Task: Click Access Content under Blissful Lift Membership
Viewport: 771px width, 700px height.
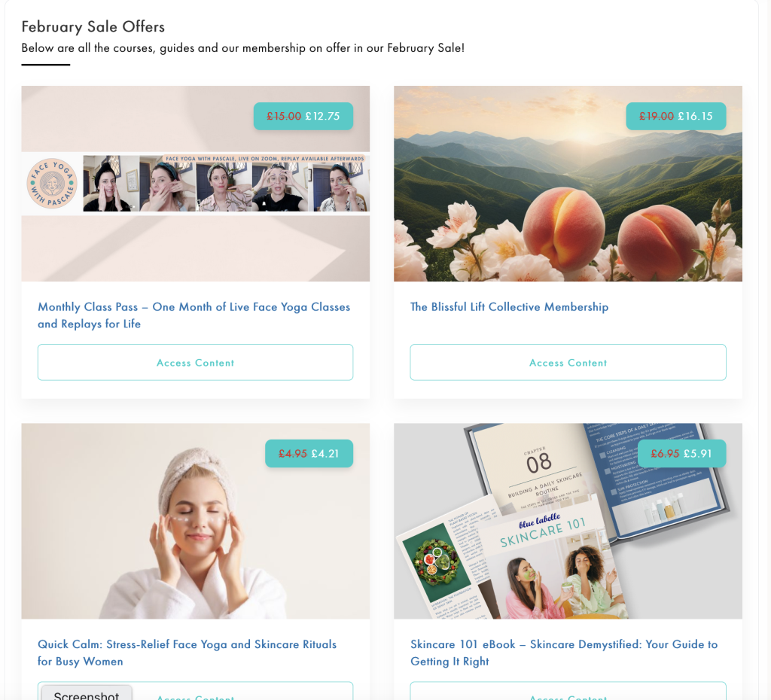Action: [x=568, y=362]
